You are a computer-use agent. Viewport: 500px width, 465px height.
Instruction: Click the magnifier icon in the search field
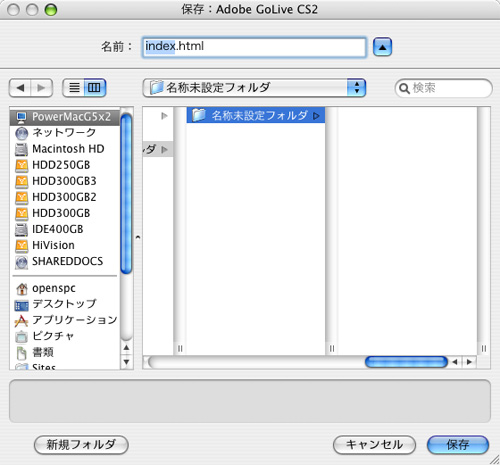click(404, 89)
